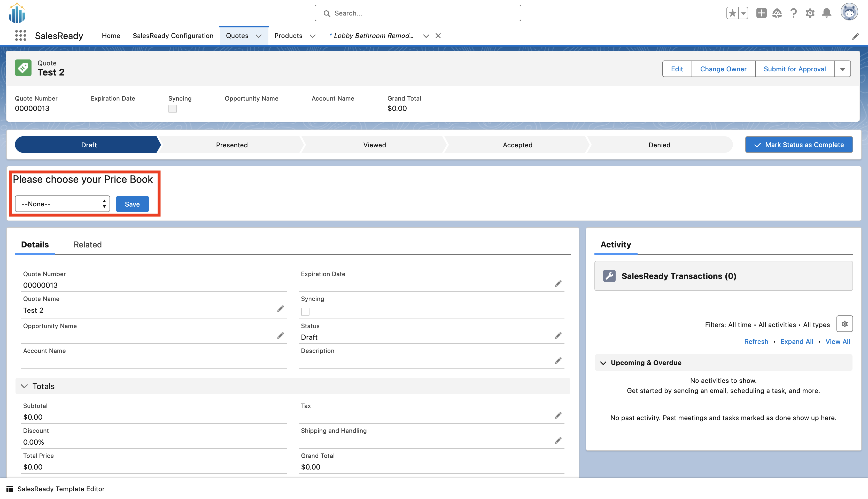Toggle the Syncing checkbox in Details
This screenshot has height=499, width=868.
click(x=305, y=312)
